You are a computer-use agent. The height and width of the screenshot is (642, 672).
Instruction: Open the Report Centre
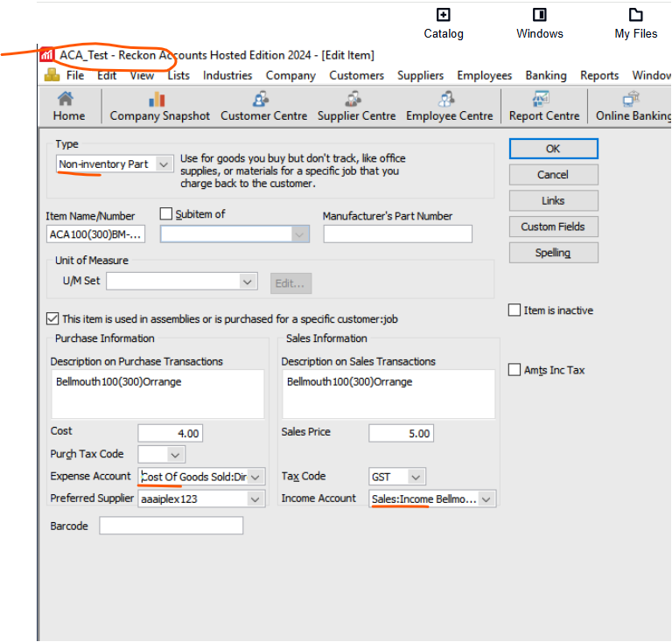544,107
